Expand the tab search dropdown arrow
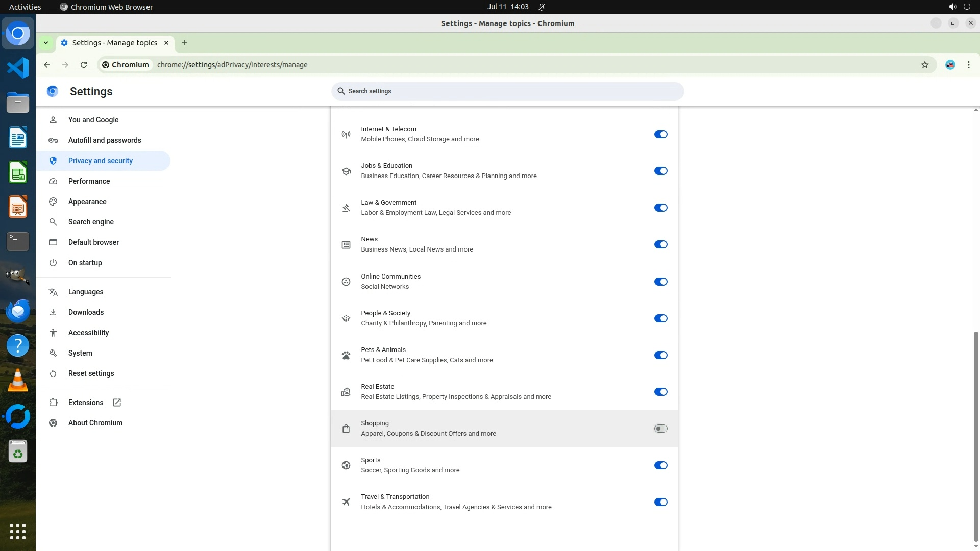Image resolution: width=980 pixels, height=551 pixels. (46, 43)
